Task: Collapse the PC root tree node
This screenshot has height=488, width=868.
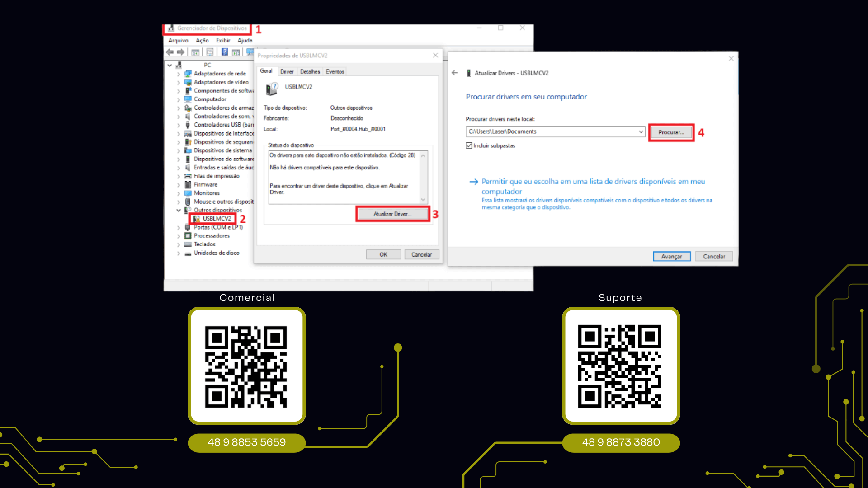Action: click(170, 66)
